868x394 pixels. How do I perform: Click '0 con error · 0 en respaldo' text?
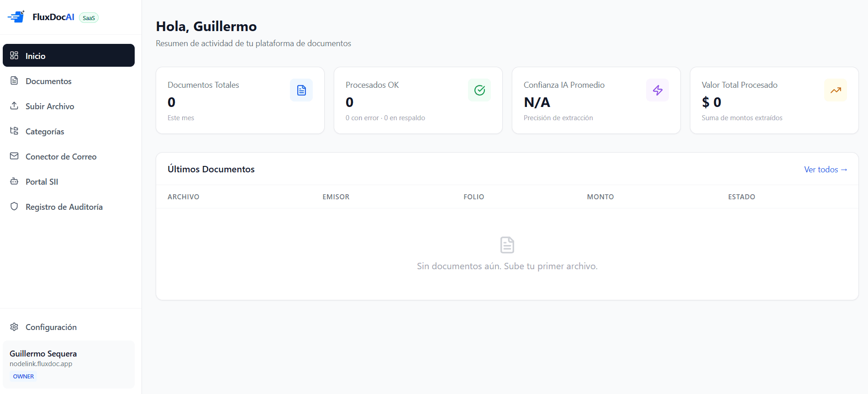coord(385,118)
